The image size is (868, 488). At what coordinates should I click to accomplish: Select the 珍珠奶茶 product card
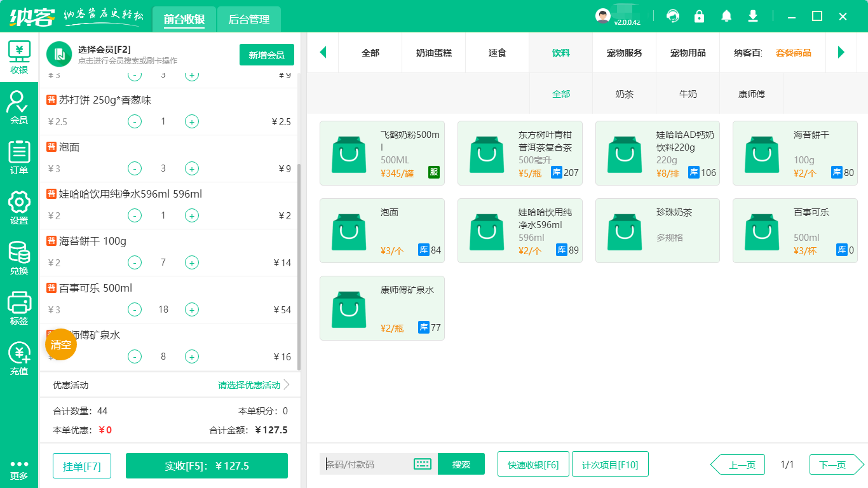coord(657,230)
